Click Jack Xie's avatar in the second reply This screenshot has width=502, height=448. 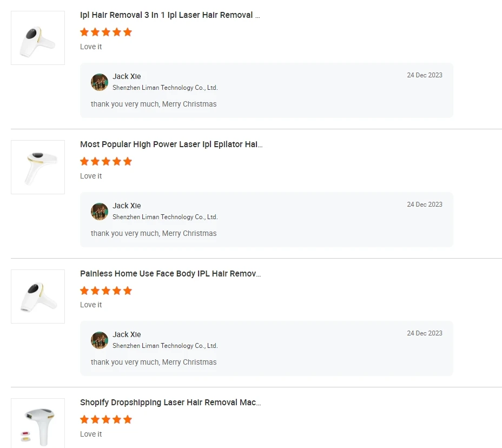pos(100,212)
